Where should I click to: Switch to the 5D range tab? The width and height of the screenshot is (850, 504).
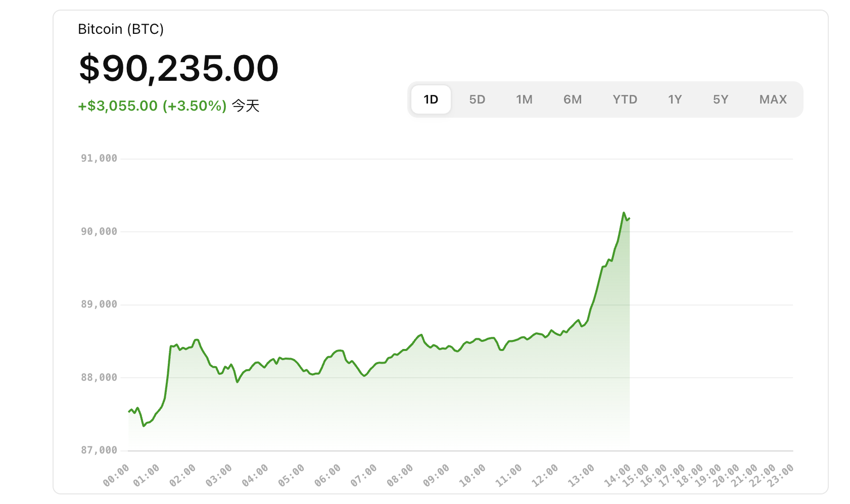(x=477, y=99)
